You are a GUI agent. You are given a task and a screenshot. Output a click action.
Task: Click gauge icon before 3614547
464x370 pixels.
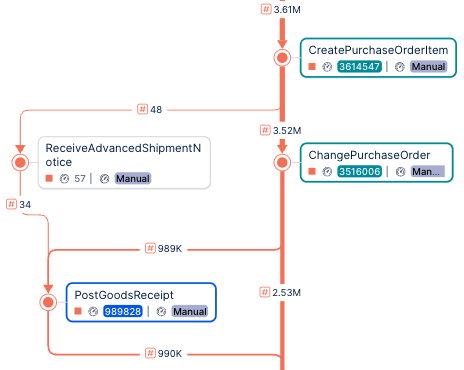[x=327, y=67]
